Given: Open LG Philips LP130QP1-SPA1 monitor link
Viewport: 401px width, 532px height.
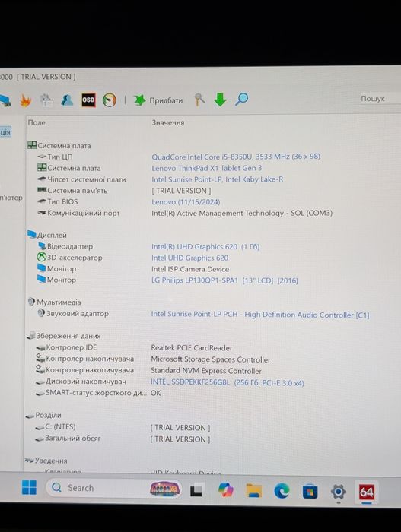Looking at the screenshot, I should pyautogui.click(x=224, y=280).
